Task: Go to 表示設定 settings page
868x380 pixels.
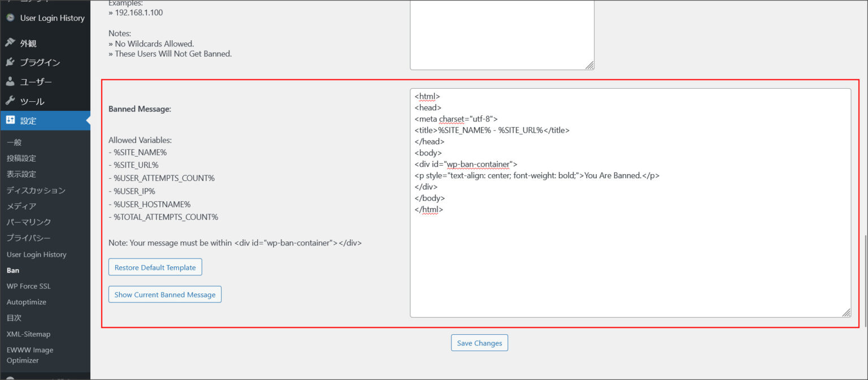Action: point(21,174)
